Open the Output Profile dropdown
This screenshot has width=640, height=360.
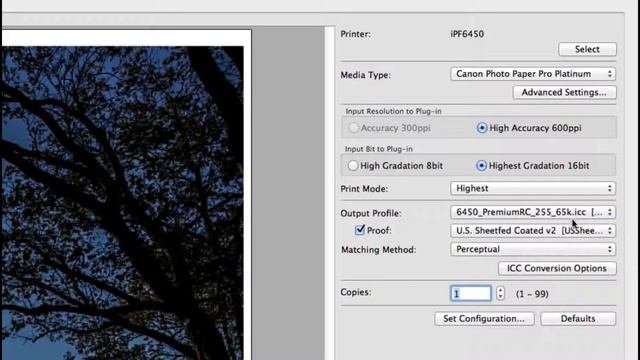(533, 212)
